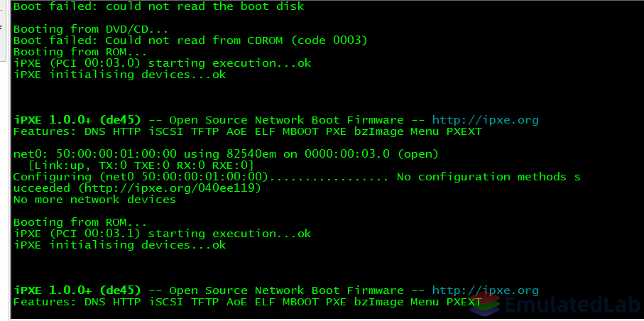644x321 pixels.
Task: Click 'bzImage' in the upper Features line
Action: (378, 132)
